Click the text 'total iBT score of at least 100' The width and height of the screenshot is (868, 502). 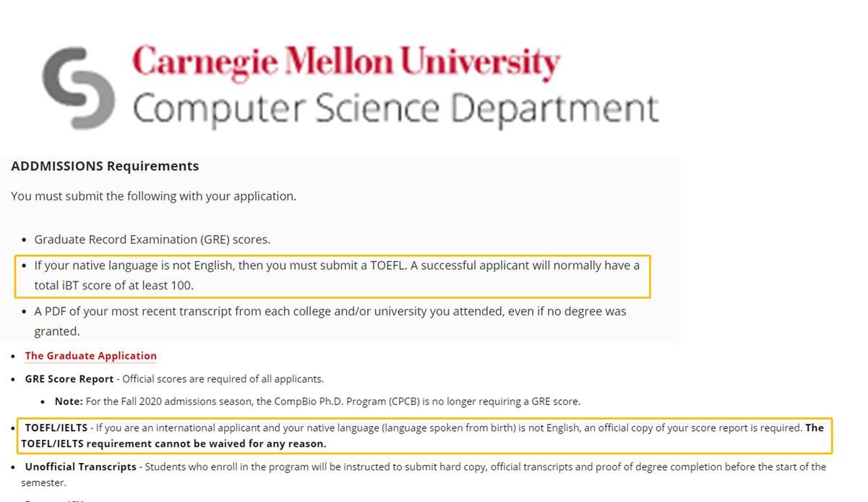113,286
